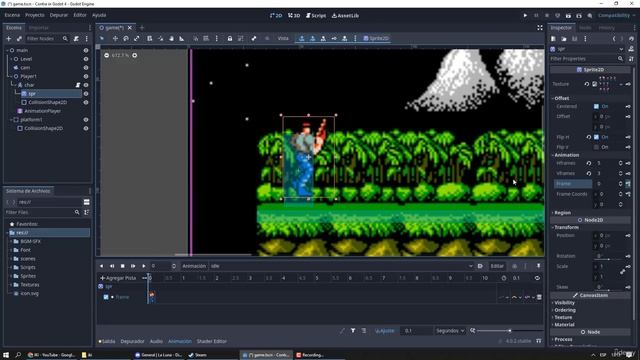Adjust the timeline zoom slider
Image resolution: width=640 pixels, height=360 pixels.
(x=510, y=331)
